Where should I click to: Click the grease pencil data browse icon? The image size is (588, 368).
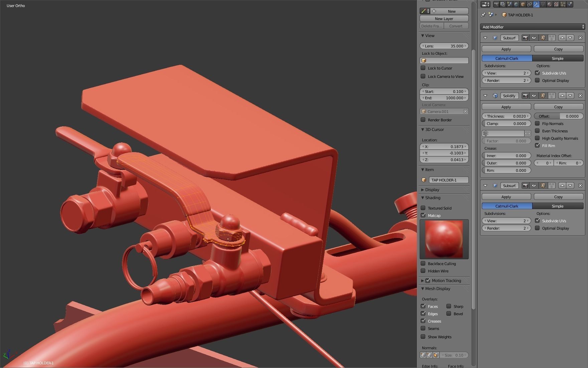[x=425, y=11]
